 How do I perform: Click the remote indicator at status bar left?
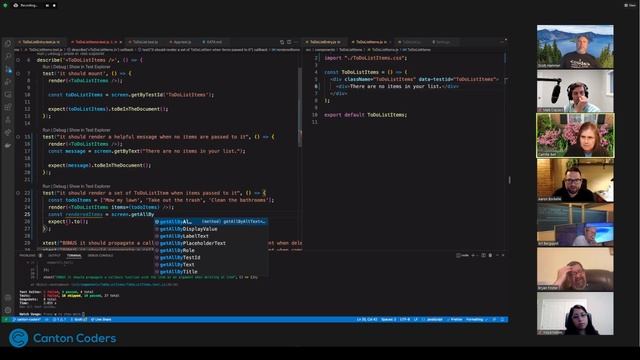(6, 320)
